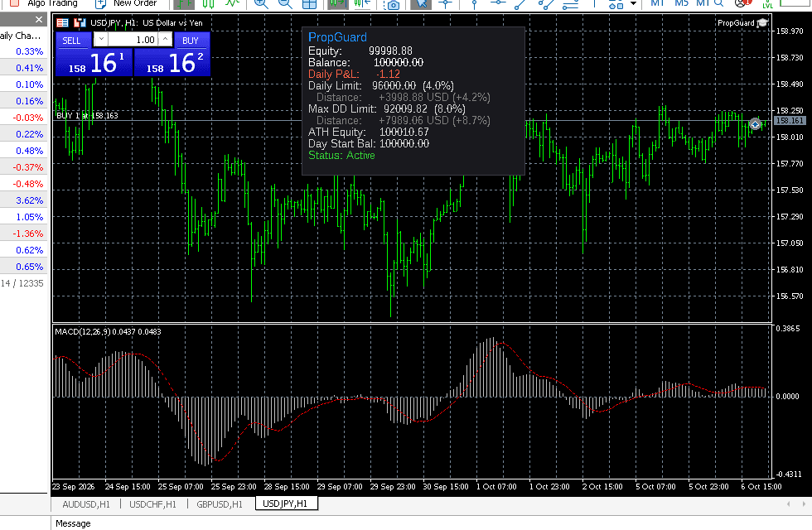
Task: Open the shapes objects tool
Action: (616, 3)
